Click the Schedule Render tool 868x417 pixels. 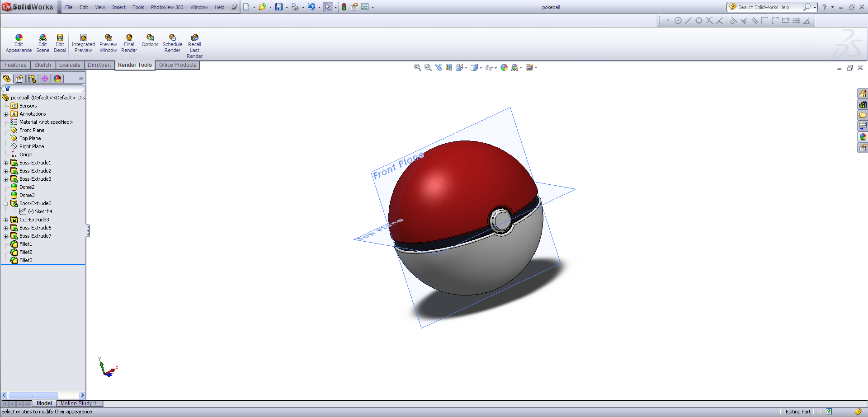172,43
